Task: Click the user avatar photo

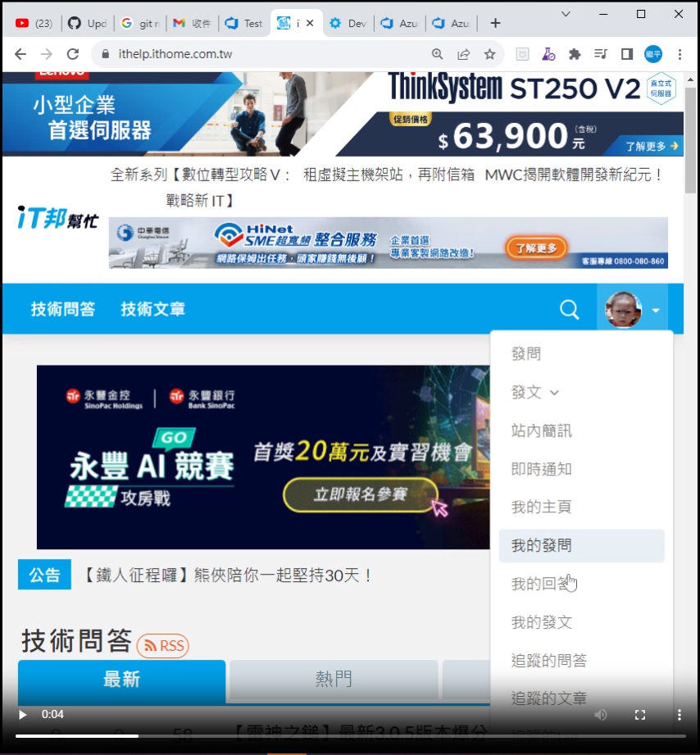Action: point(623,310)
